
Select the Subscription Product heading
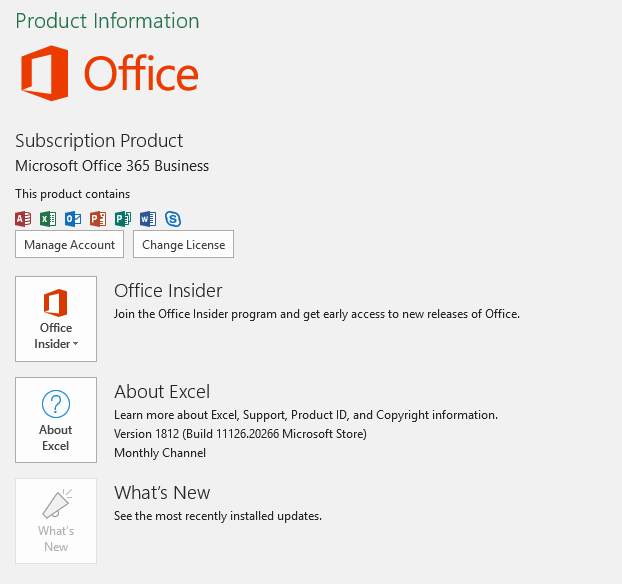click(x=99, y=141)
